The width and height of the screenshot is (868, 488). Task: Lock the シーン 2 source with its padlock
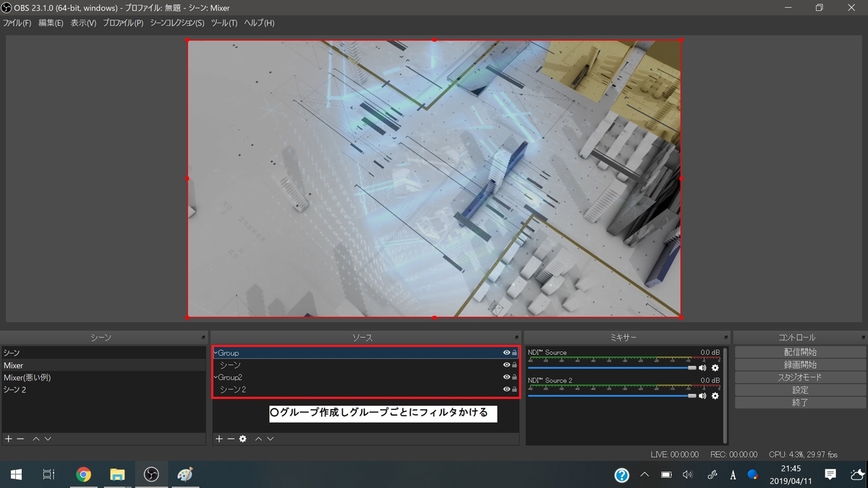514,389
